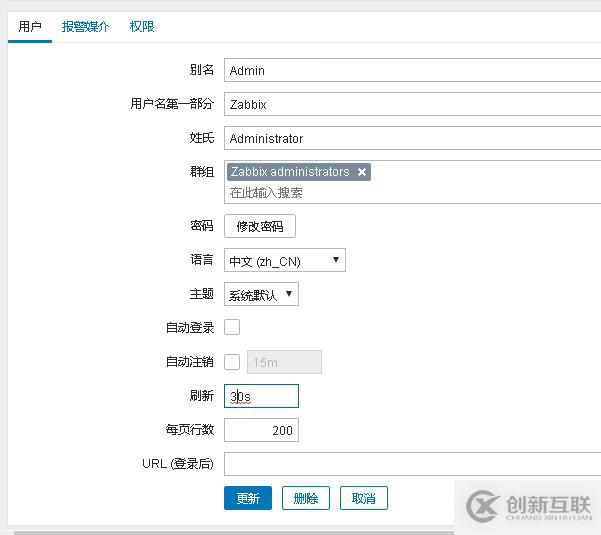Enable the 自动登录 checkbox

coord(232,327)
